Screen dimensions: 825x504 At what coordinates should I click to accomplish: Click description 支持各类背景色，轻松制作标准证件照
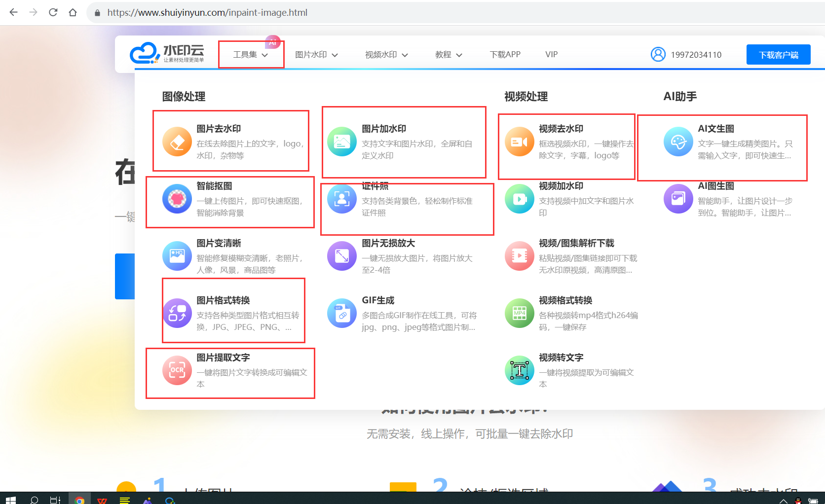tap(417, 207)
